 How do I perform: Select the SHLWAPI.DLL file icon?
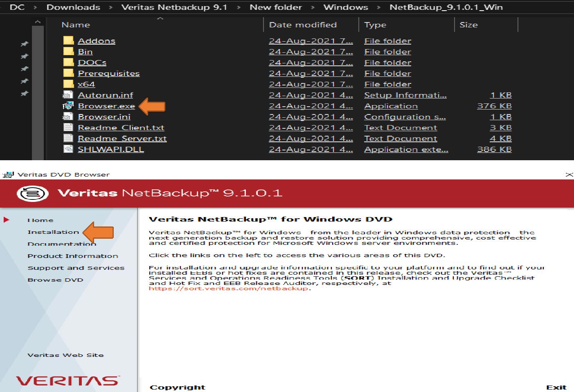(x=68, y=149)
